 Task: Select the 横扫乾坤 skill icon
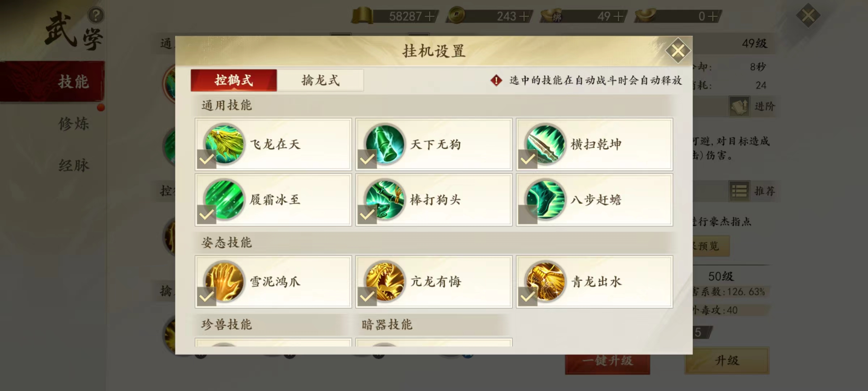point(545,144)
